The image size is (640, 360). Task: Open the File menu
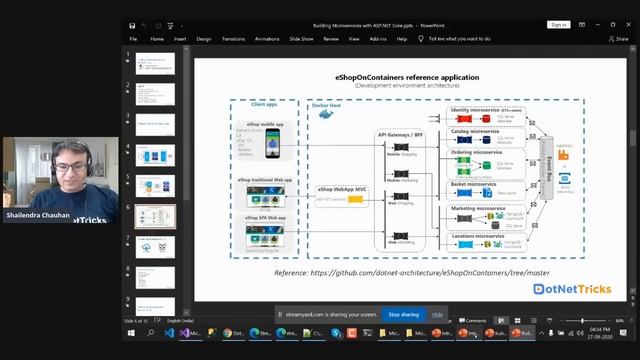pos(133,39)
